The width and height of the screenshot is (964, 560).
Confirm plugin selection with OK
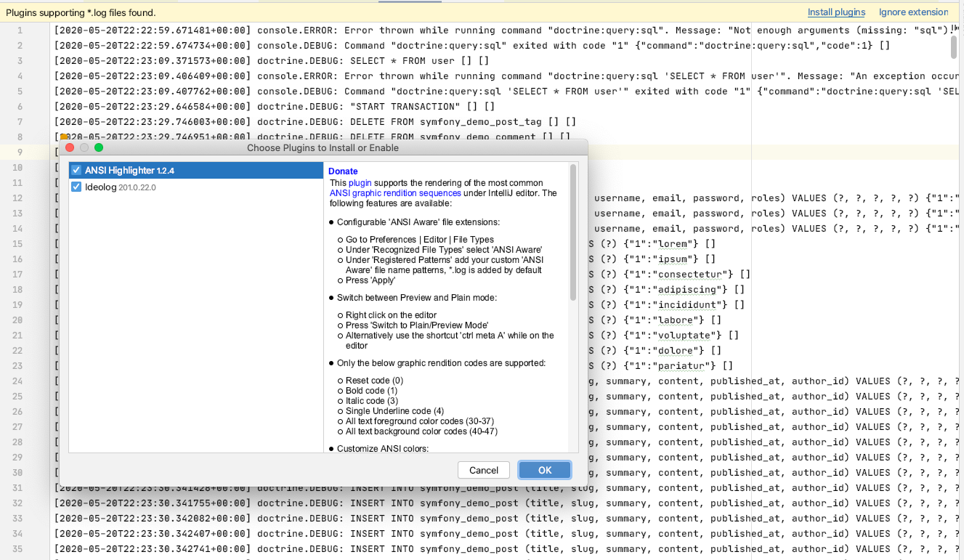tap(545, 470)
